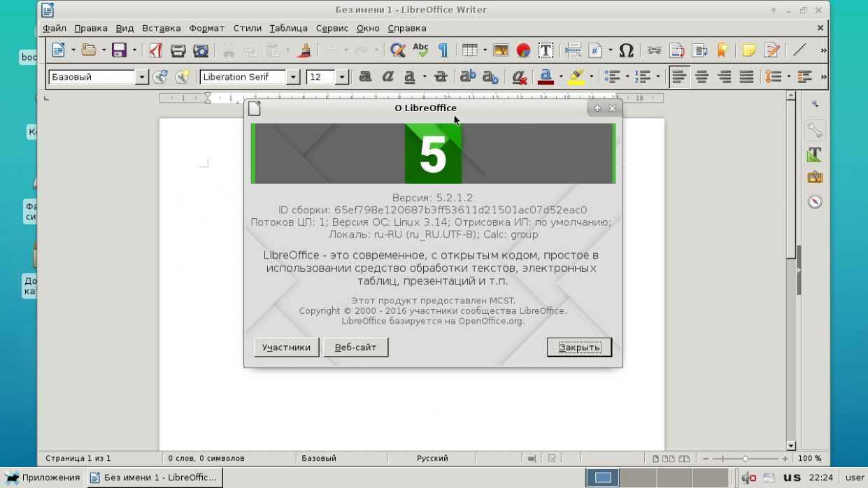The image size is (868, 488).
Task: Open the Базовый paragraph style dropdown
Action: pos(142,77)
